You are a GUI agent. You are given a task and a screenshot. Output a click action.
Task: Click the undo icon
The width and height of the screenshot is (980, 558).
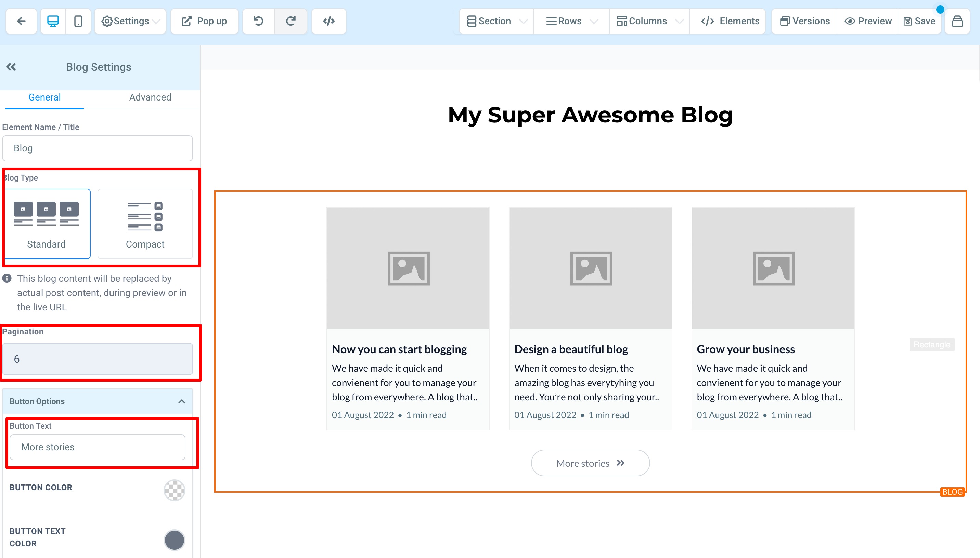(x=259, y=21)
